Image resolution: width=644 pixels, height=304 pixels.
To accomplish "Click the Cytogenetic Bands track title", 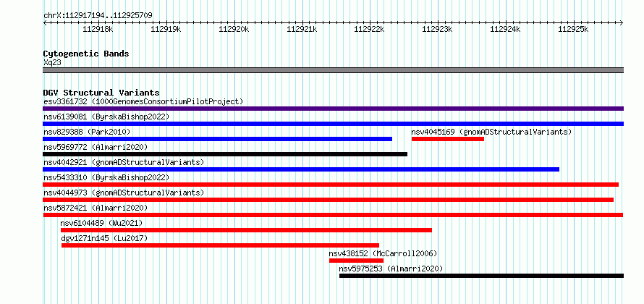I will (x=86, y=54).
